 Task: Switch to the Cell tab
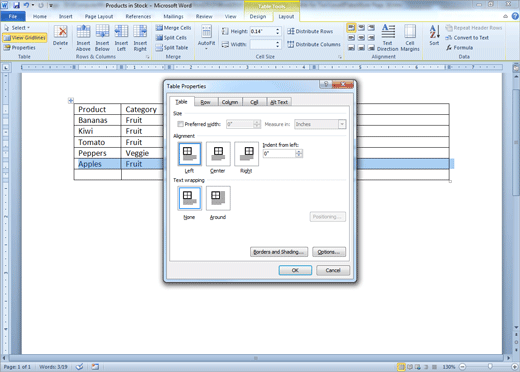(254, 102)
